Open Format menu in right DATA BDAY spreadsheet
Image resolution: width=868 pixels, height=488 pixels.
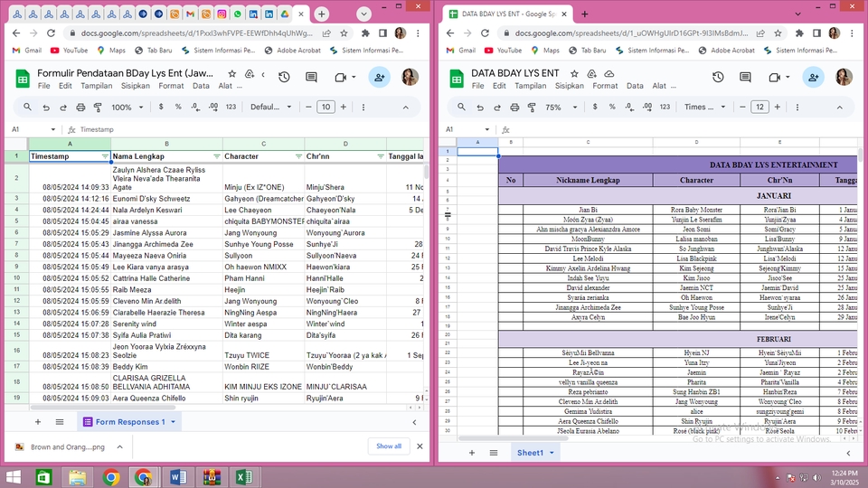coord(605,86)
